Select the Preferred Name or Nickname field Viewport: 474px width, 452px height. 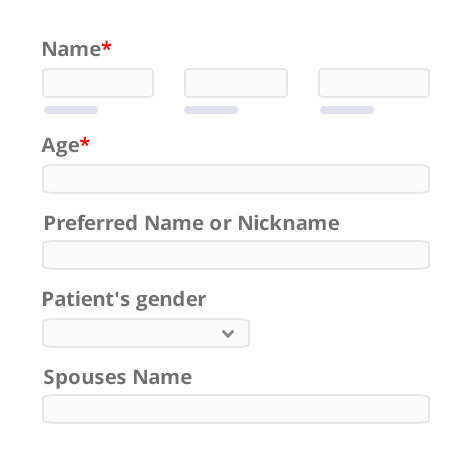click(236, 255)
